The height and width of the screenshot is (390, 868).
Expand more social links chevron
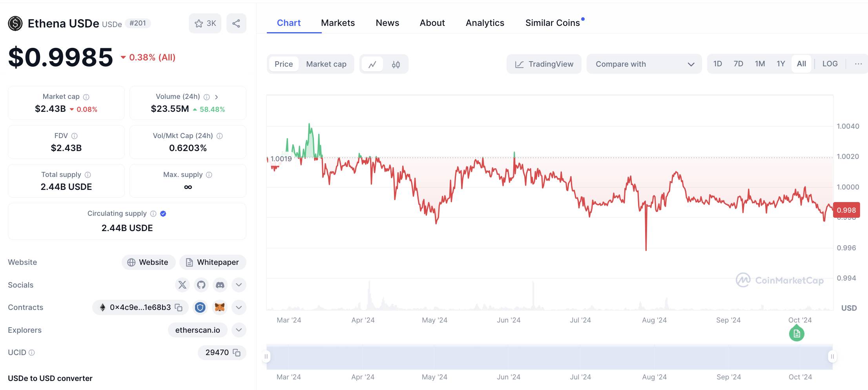tap(239, 285)
